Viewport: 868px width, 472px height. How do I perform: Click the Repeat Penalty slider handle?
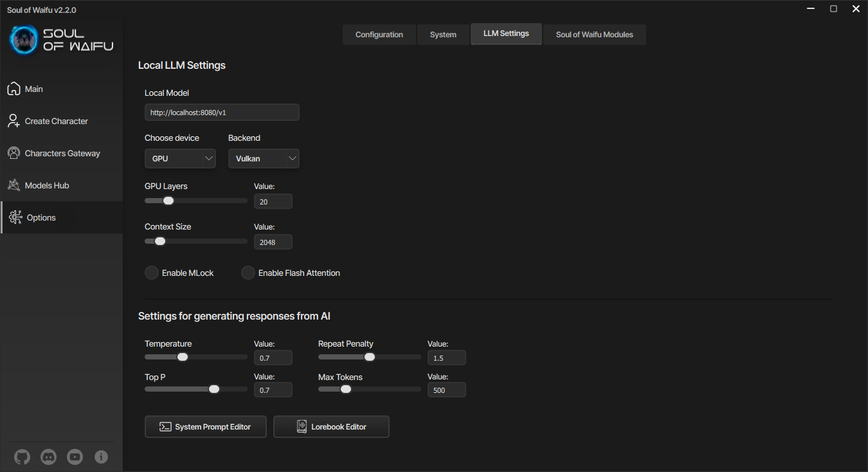(370, 357)
